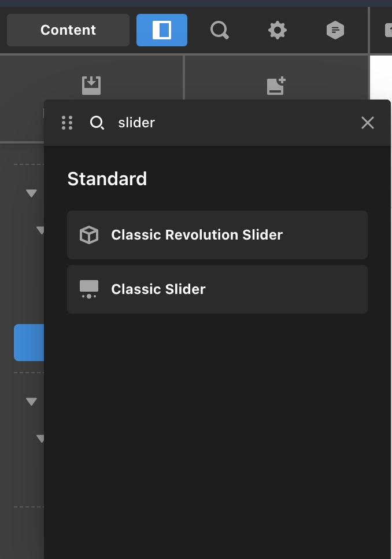Click the save-to-library download icon
The width and height of the screenshot is (392, 559).
[x=91, y=86]
